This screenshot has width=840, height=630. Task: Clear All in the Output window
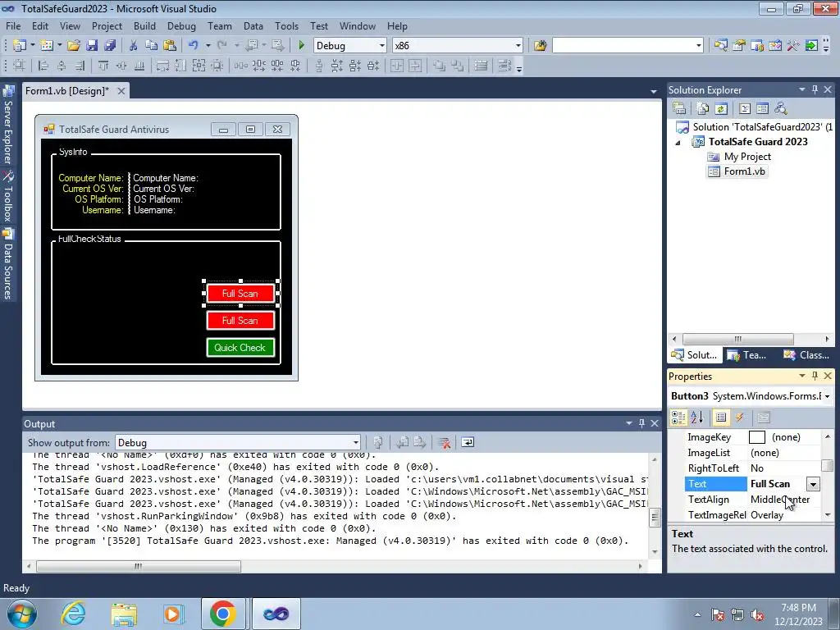pos(444,442)
